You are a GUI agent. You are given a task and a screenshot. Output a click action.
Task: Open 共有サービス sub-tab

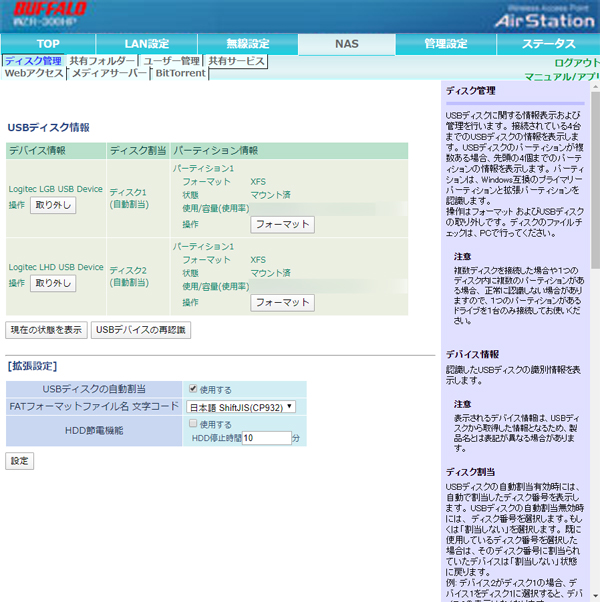[x=236, y=61]
